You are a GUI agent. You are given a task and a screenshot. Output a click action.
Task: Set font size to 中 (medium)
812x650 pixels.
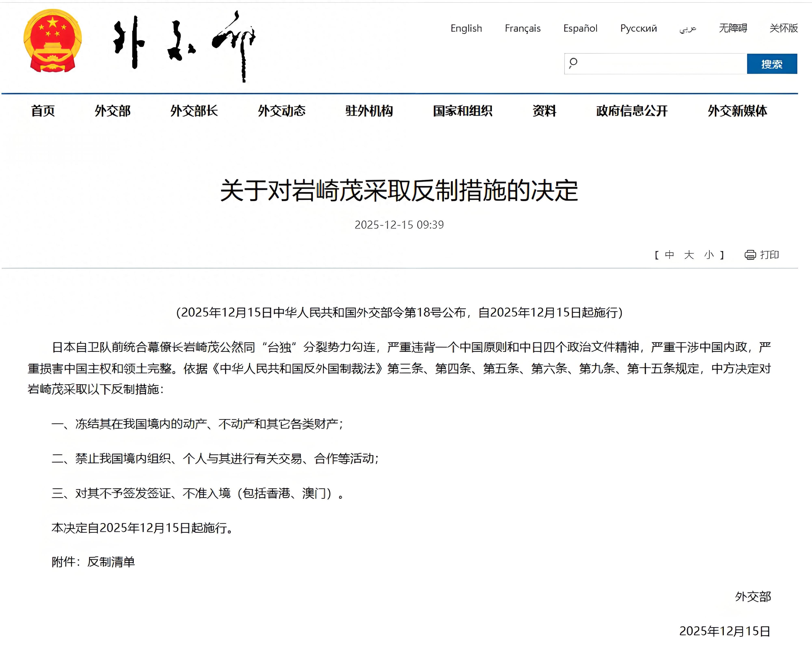pos(669,255)
